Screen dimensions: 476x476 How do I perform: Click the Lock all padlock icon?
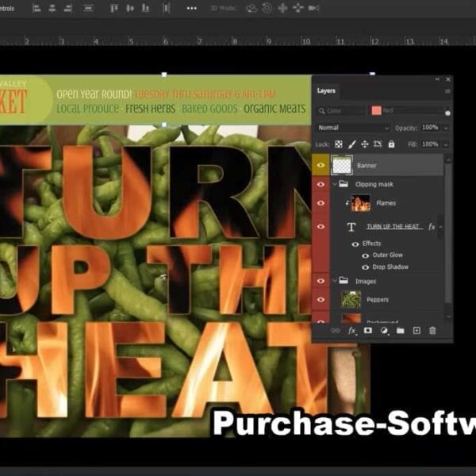click(391, 144)
